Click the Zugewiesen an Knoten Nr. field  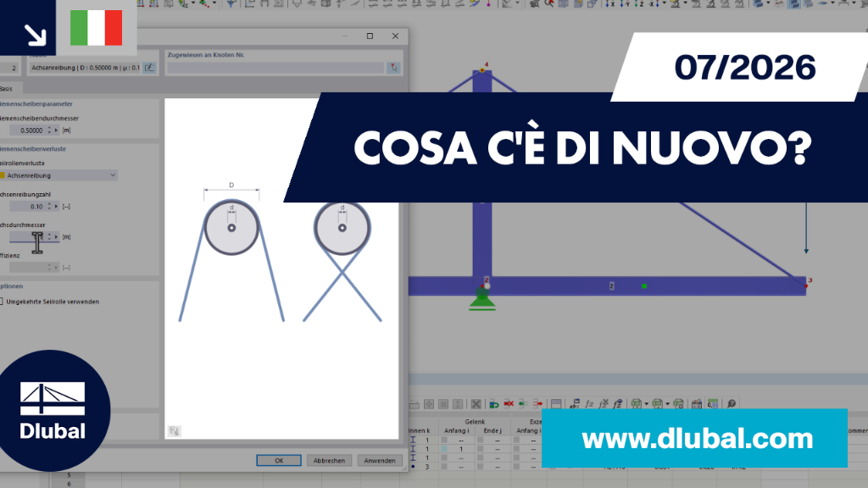click(x=275, y=68)
